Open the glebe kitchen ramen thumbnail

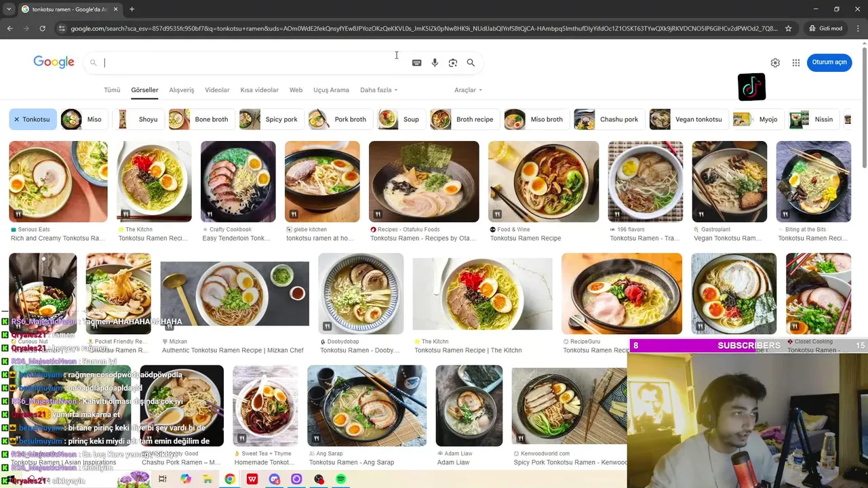click(322, 182)
